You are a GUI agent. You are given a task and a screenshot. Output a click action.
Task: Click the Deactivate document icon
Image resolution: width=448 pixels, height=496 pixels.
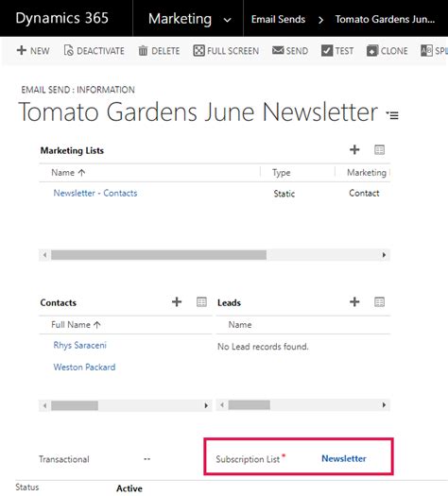tap(68, 50)
